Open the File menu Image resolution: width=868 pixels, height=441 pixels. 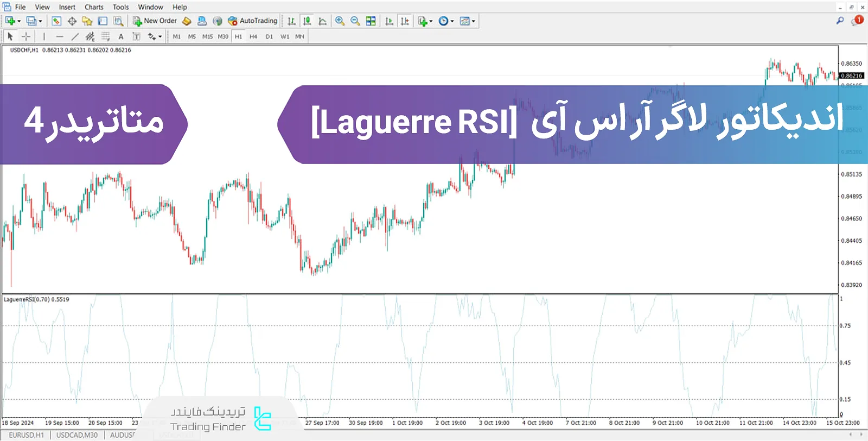[x=20, y=7]
